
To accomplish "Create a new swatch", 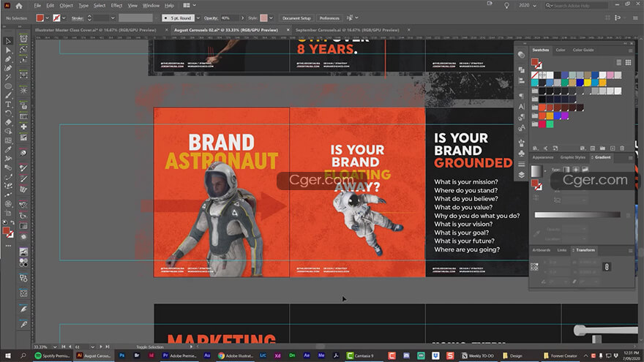I will tap(613, 148).
